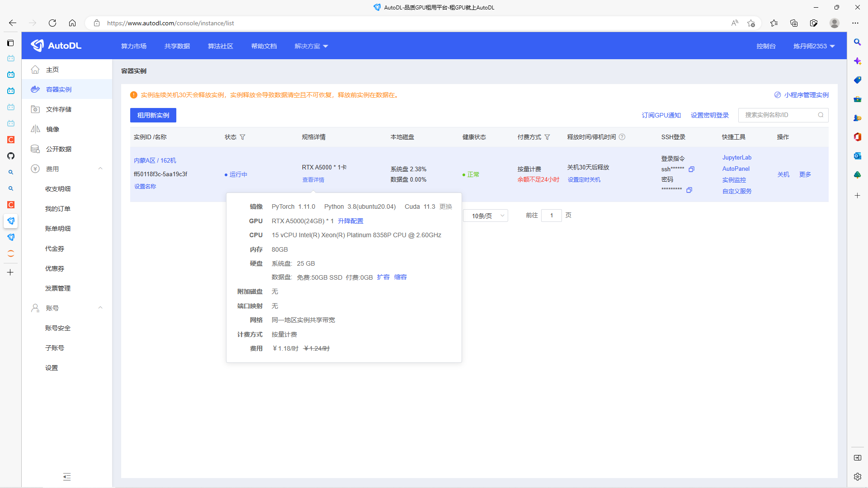Open 小程序管理实例 link
The image size is (868, 488).
coord(802,95)
